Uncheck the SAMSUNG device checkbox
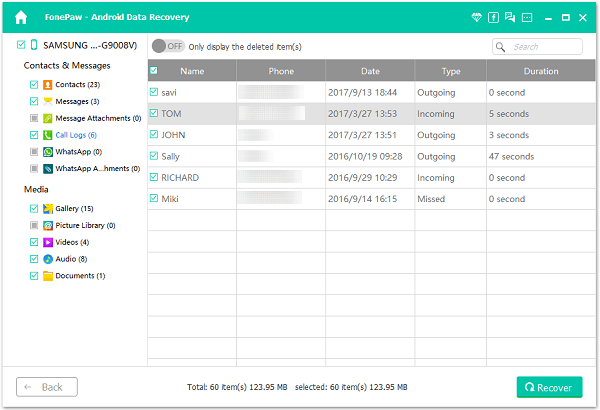The image size is (600, 410). 21,45
